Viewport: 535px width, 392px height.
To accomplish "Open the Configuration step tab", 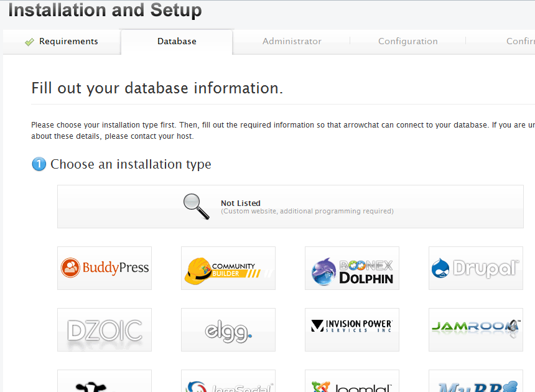I will [407, 42].
